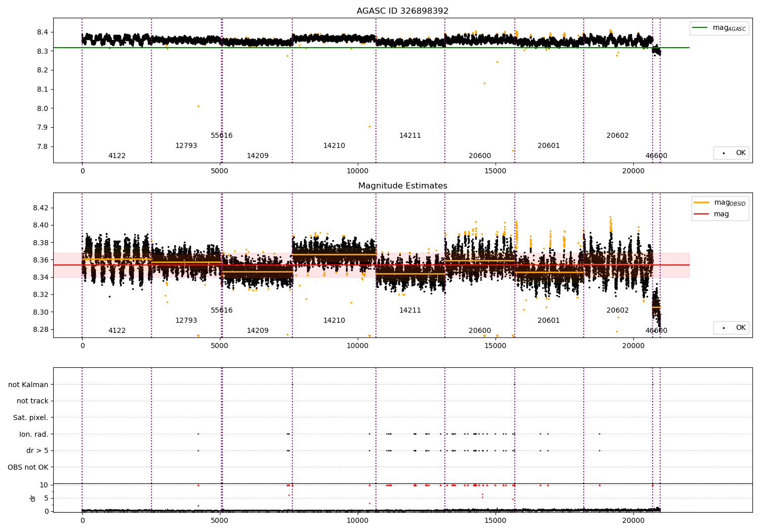Click the 8.32 y-axis tick label
This screenshot has height=532, width=760.
tap(41, 294)
